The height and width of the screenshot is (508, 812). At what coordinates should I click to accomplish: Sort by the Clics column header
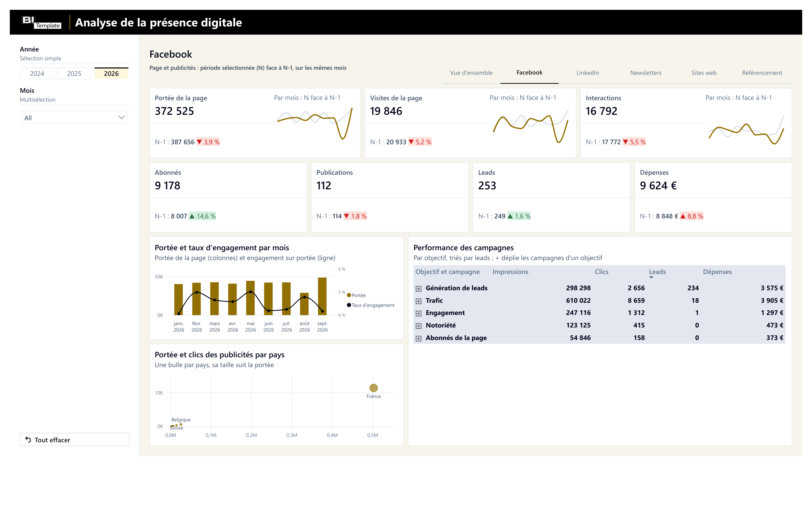pyautogui.click(x=602, y=272)
